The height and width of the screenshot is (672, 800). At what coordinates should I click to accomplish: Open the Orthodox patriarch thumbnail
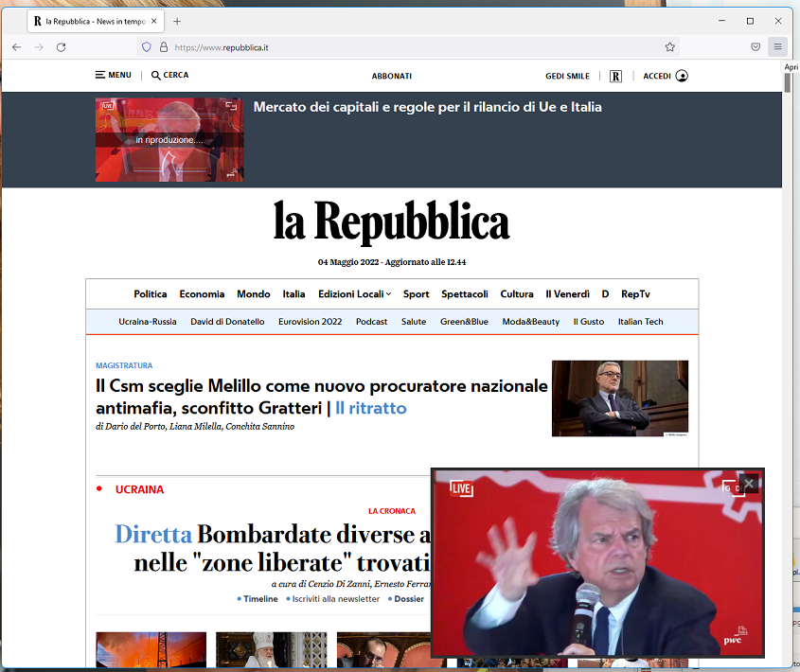coord(272,649)
